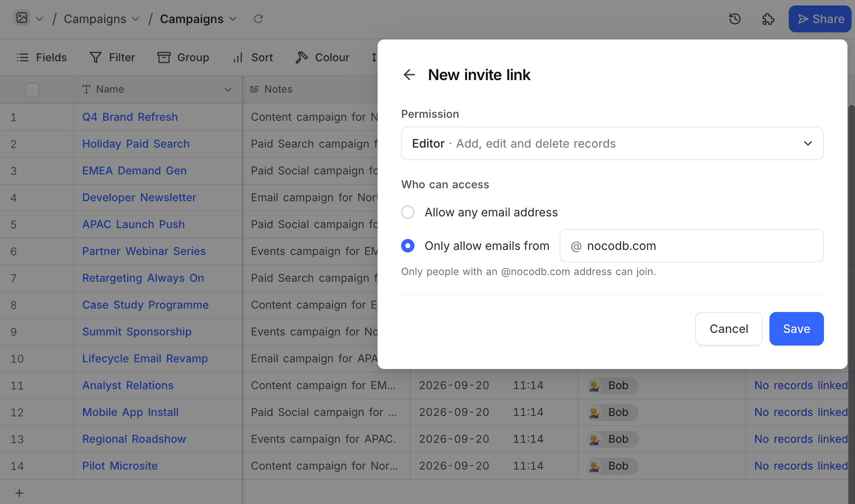The height and width of the screenshot is (504, 855).
Task: Select the Allow any email address option
Action: [x=408, y=212]
